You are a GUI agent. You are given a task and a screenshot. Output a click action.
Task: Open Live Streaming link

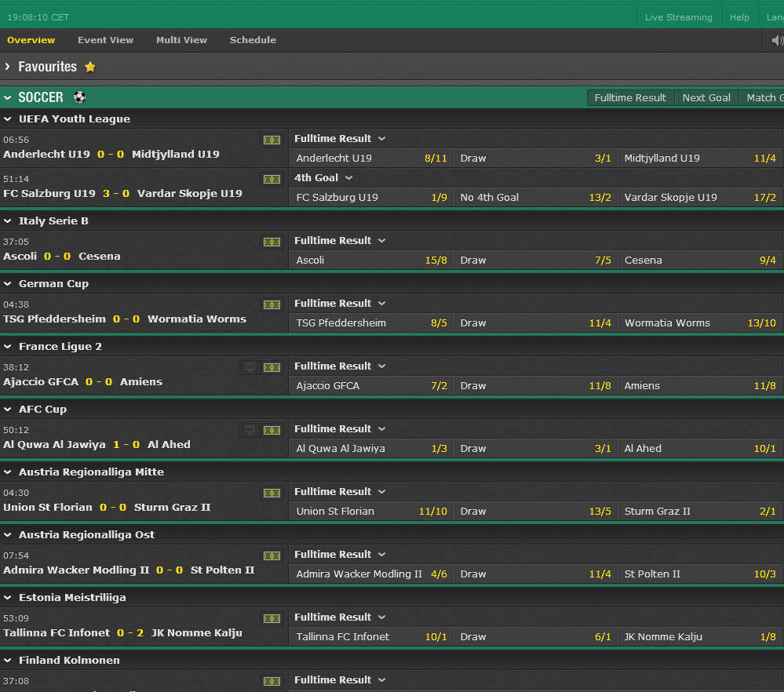pos(679,17)
